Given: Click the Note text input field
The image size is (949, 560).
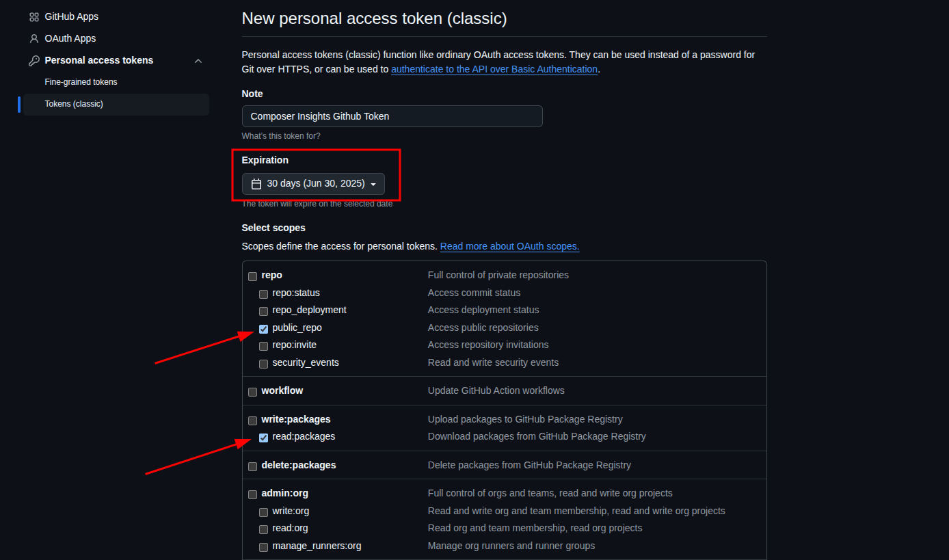Looking at the screenshot, I should click(392, 116).
